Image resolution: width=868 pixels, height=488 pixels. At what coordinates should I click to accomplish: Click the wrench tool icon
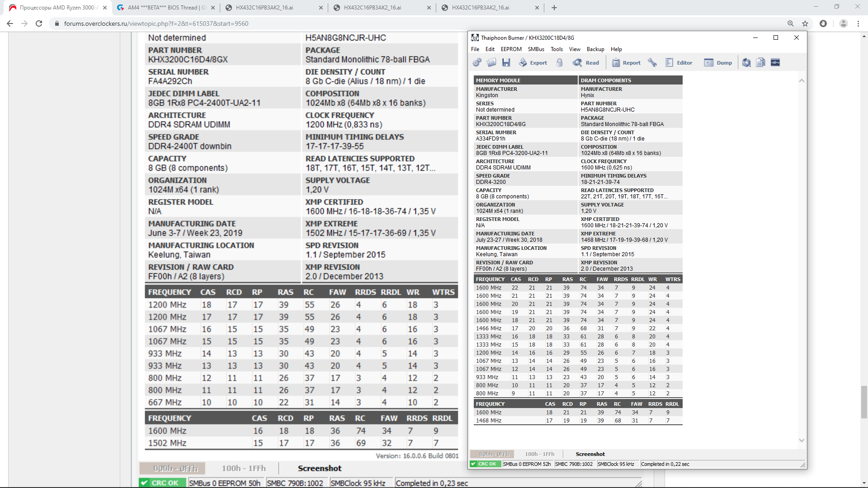pos(652,63)
